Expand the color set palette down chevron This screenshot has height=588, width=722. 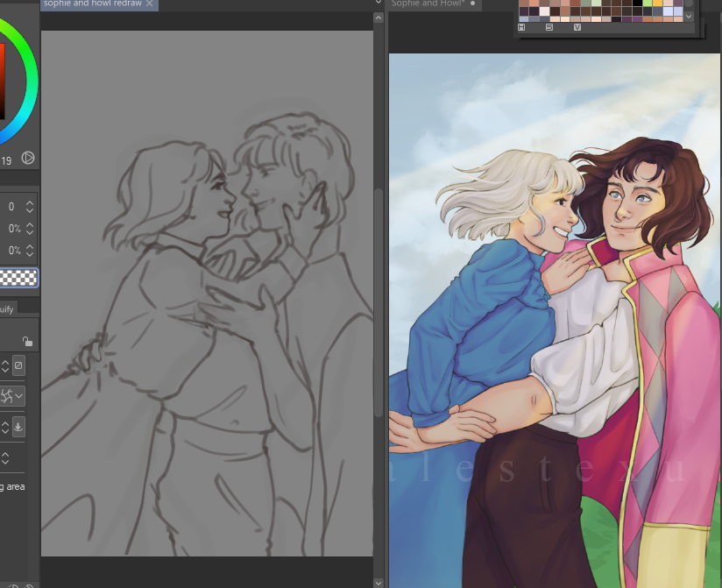[x=689, y=17]
